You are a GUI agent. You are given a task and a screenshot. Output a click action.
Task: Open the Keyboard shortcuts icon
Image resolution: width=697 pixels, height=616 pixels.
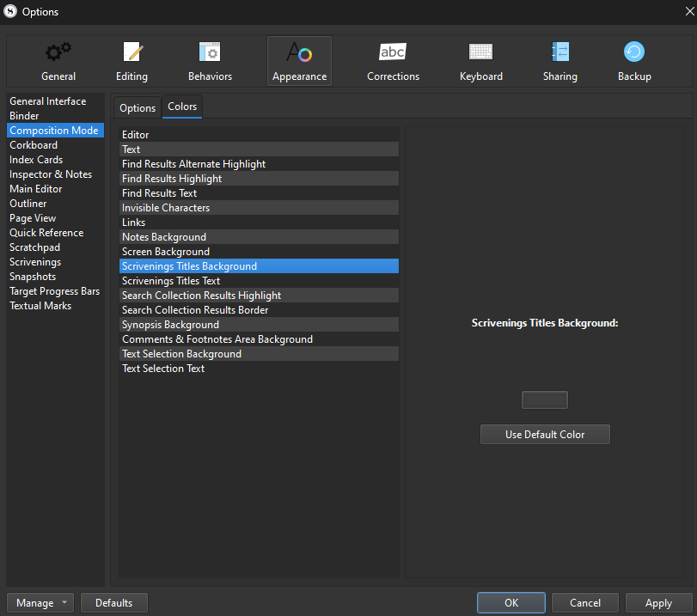[x=481, y=52]
